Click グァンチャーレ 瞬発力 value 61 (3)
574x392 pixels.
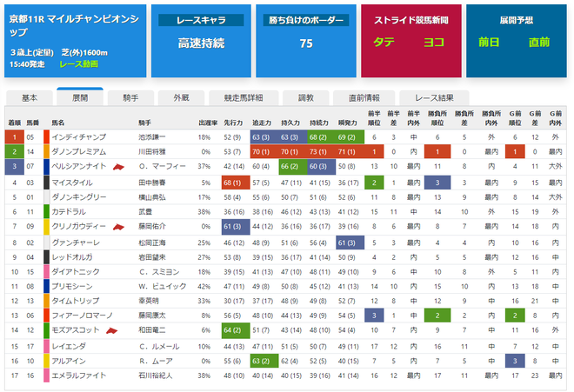click(350, 243)
